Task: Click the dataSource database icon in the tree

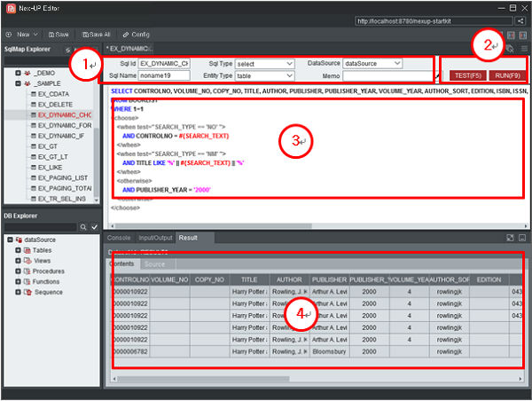Action: pos(19,240)
